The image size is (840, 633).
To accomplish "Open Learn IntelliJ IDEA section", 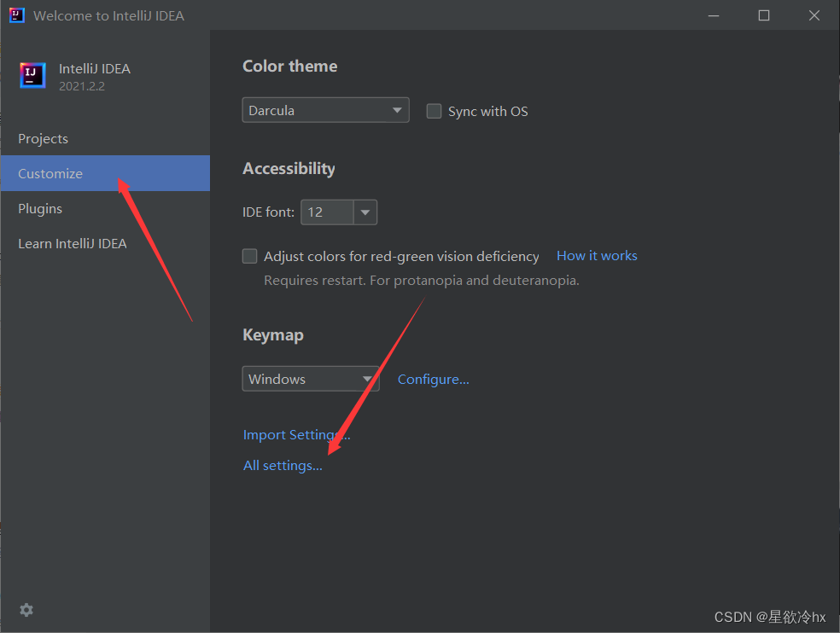I will 73,244.
